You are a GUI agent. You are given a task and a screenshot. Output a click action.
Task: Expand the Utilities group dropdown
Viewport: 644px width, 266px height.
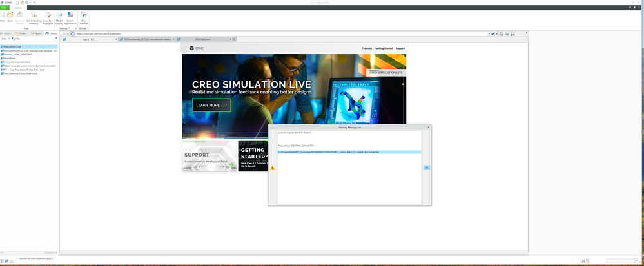click(x=83, y=28)
